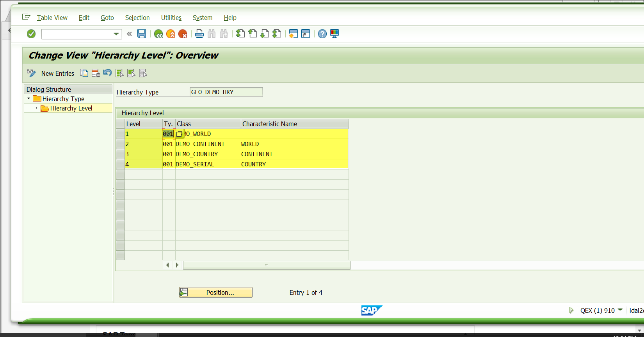Click the table header select-all corner box
644x337 pixels.
(120, 124)
